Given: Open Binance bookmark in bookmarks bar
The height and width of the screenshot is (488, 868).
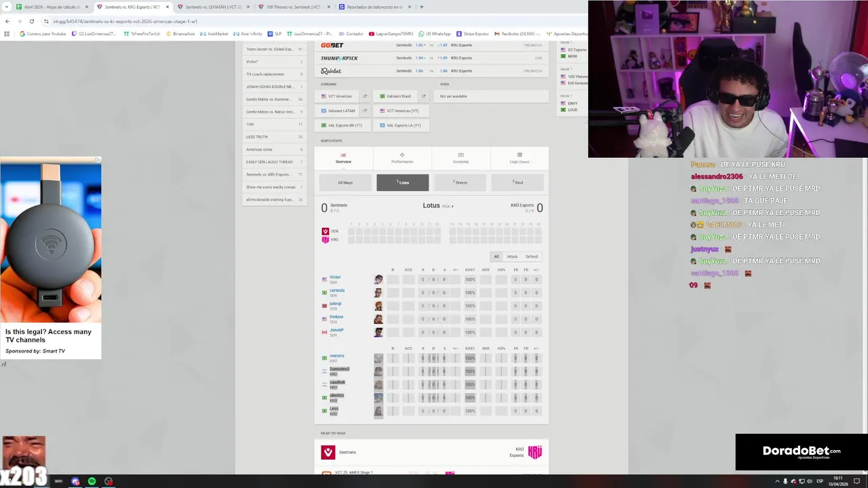Looking at the screenshot, I should (x=180, y=33).
